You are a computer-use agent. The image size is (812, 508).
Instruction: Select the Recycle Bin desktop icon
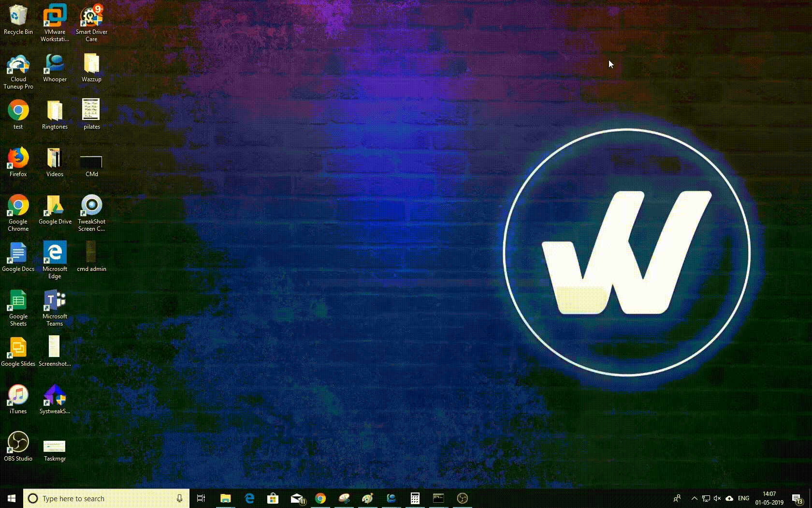[x=18, y=20]
